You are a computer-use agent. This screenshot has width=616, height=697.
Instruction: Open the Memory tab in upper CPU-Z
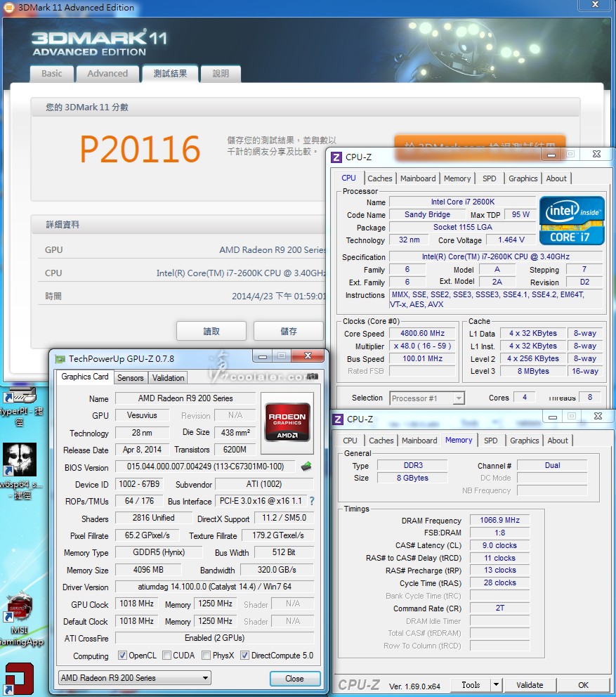click(x=457, y=178)
